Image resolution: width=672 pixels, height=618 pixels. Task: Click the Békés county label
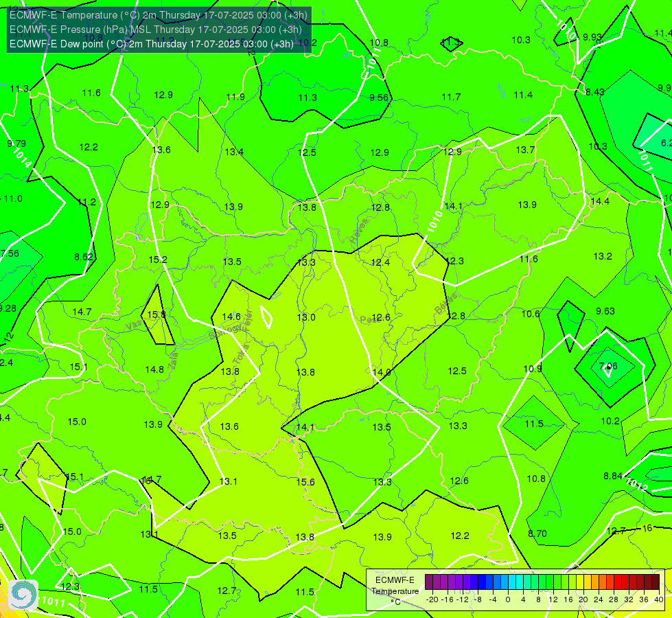(446, 304)
